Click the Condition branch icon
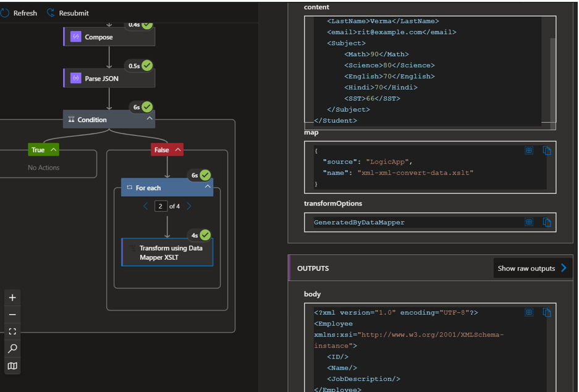 (71, 119)
